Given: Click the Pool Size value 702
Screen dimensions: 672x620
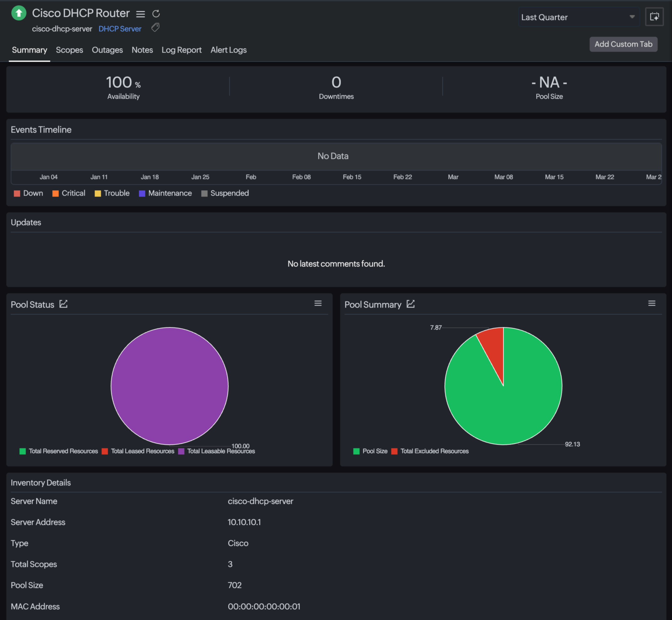Looking at the screenshot, I should tap(235, 585).
